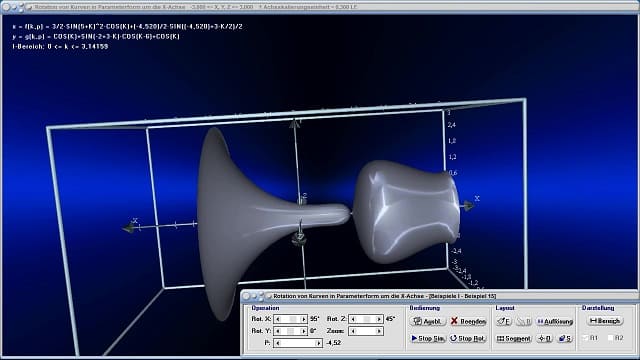Screen dimensions: 640x360
Task: Decrease Zoom with left arrow
Action: click(x=353, y=331)
